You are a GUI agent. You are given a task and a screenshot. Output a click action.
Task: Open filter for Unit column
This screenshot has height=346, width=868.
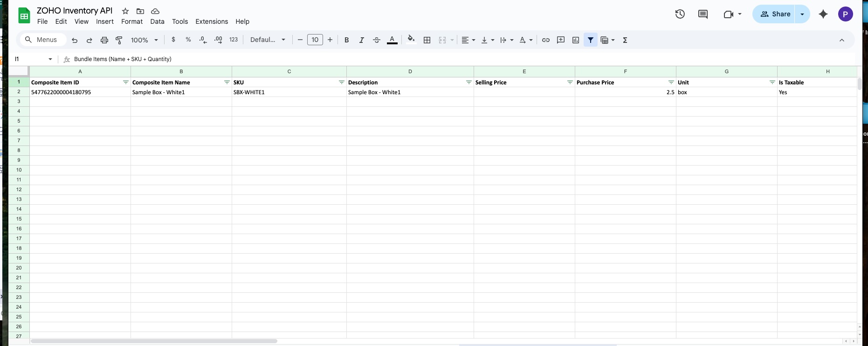tap(772, 82)
